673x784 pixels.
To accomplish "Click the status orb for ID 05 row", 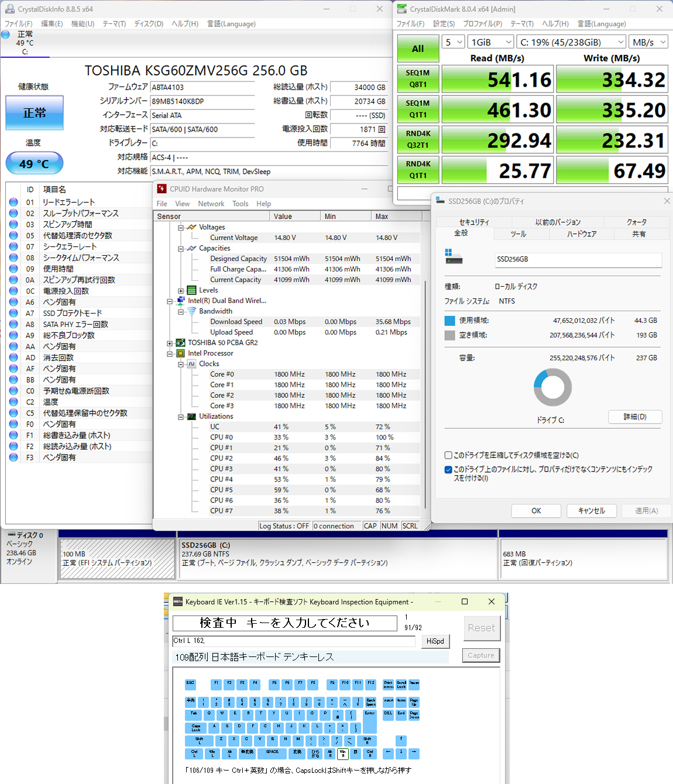I will 13,236.
